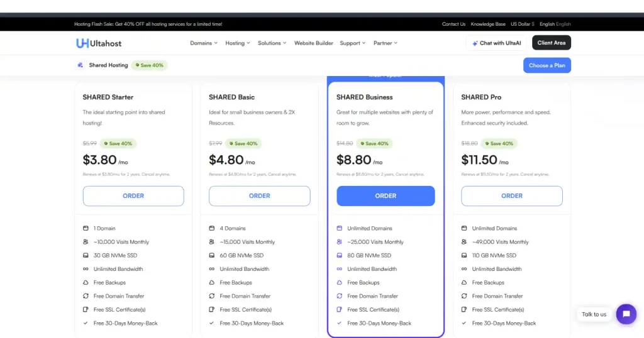The image size is (644, 338).
Task: Click the Talk to us label
Action: tap(594, 314)
